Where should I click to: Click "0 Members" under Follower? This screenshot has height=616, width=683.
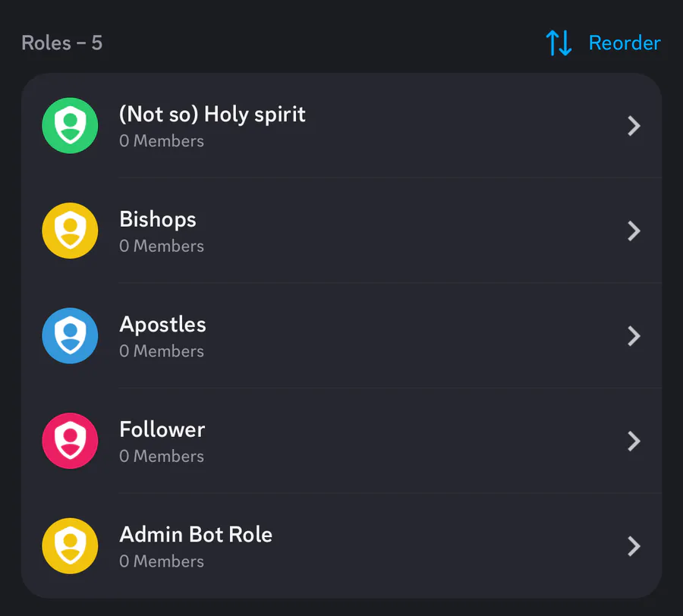pos(162,457)
